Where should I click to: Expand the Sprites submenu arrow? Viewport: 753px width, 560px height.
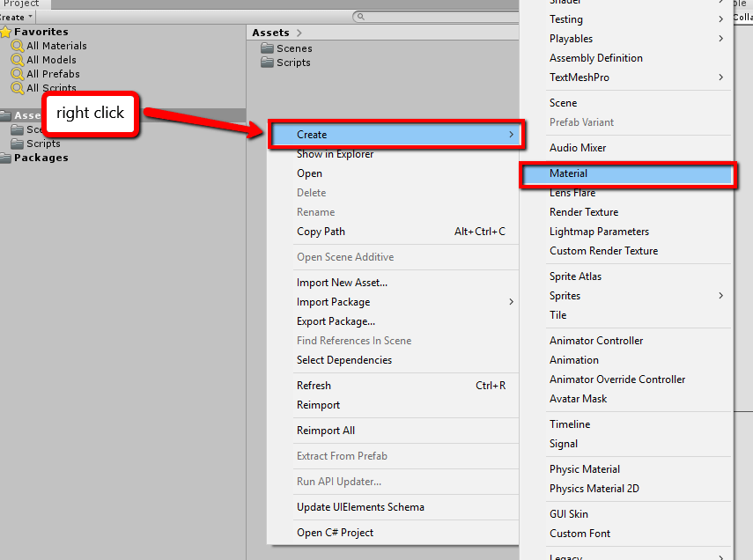720,295
